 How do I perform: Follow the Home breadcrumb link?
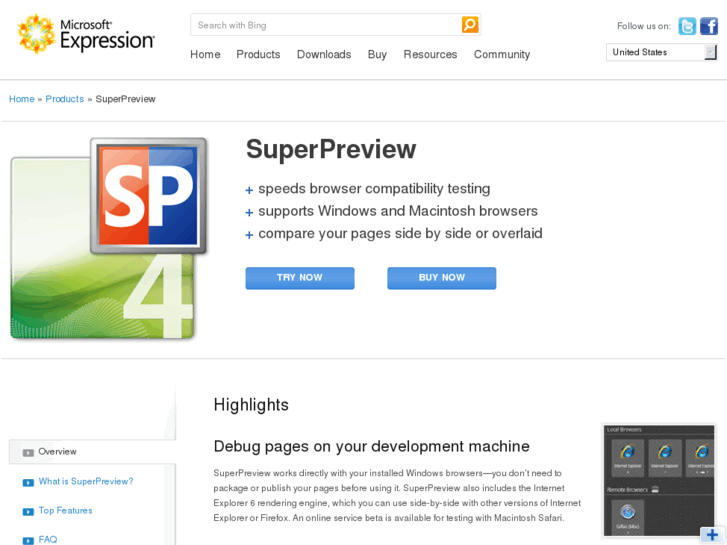click(22, 99)
